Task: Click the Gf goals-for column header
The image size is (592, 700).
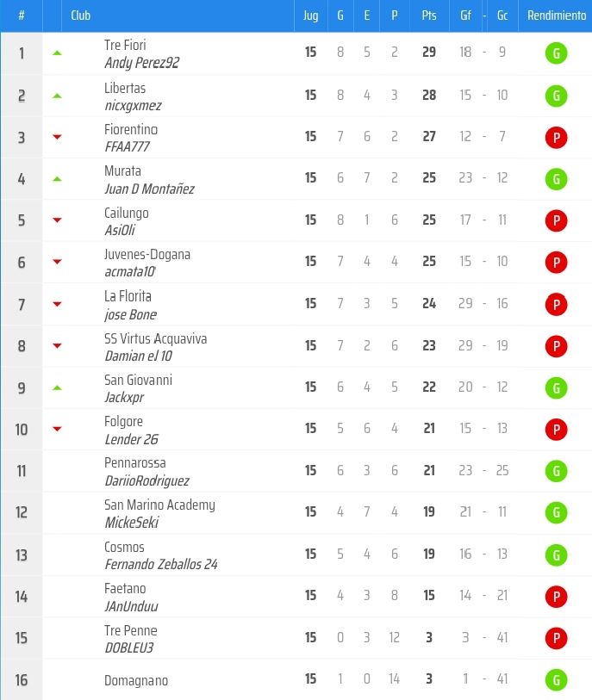Action: pos(465,15)
